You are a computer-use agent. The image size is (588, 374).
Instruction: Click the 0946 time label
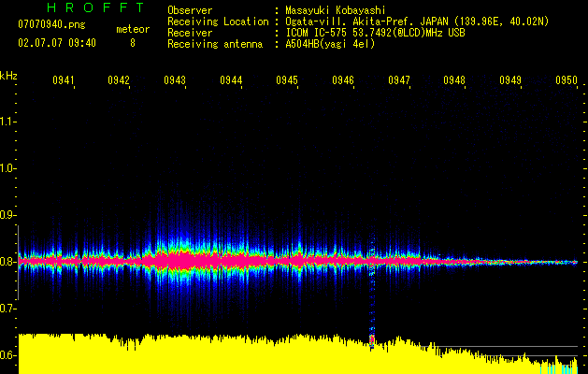(343, 81)
